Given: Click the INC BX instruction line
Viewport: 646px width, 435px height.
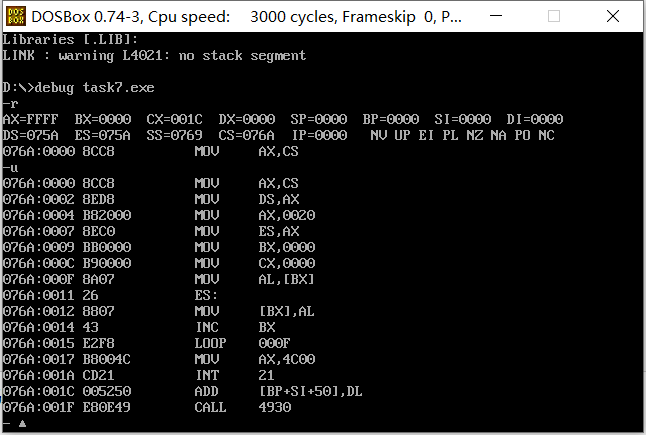Looking at the screenshot, I should coord(139,327).
